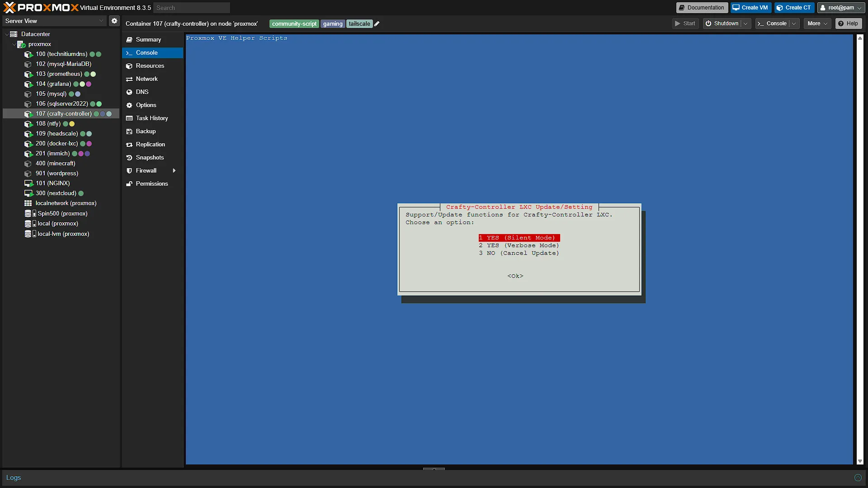Collapse the proxmox node expander
The image size is (868, 488).
click(14, 44)
